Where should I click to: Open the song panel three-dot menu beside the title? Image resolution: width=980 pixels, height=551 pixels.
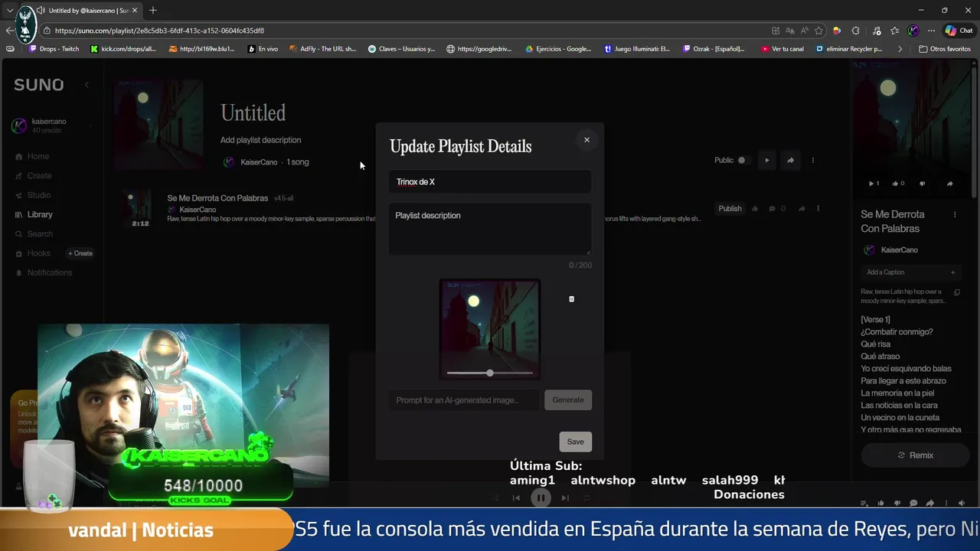coord(955,215)
